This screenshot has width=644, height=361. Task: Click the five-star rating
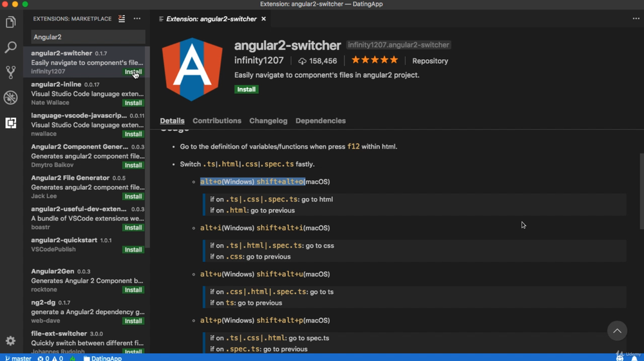pyautogui.click(x=375, y=60)
